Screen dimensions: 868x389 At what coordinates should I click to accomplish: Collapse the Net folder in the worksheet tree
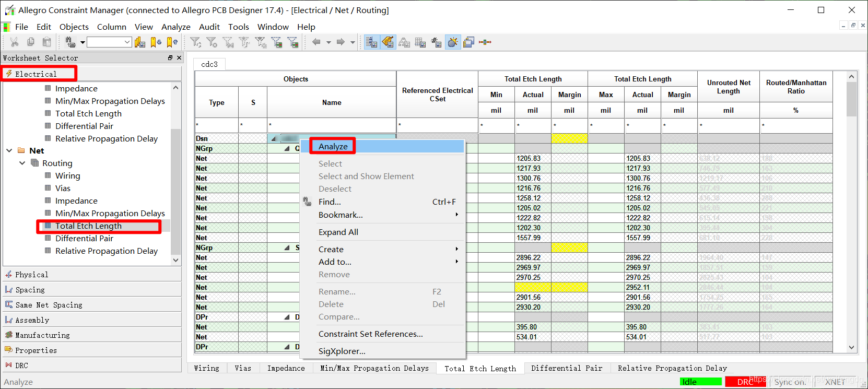pyautogui.click(x=9, y=150)
